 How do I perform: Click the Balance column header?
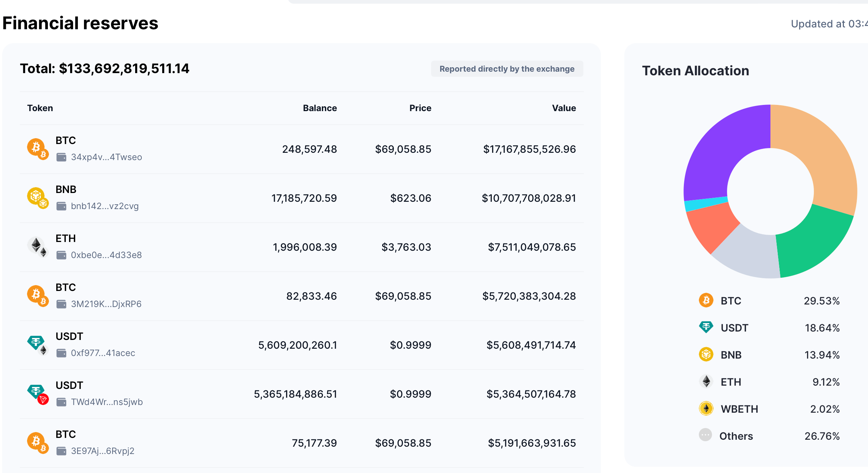pyautogui.click(x=320, y=108)
